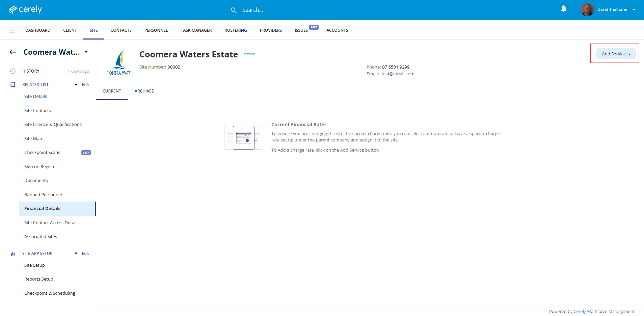The height and width of the screenshot is (316, 644).
Task: Click the Edit link beside Site App Setup
Action: coord(86,254)
